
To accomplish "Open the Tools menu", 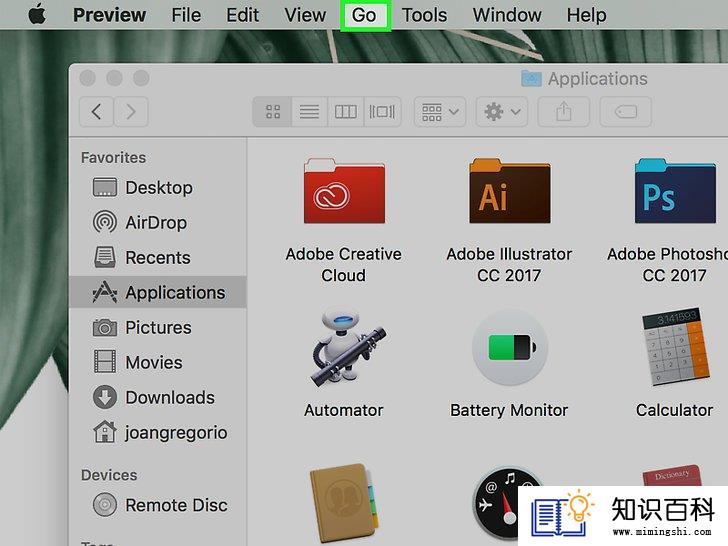I will (424, 15).
